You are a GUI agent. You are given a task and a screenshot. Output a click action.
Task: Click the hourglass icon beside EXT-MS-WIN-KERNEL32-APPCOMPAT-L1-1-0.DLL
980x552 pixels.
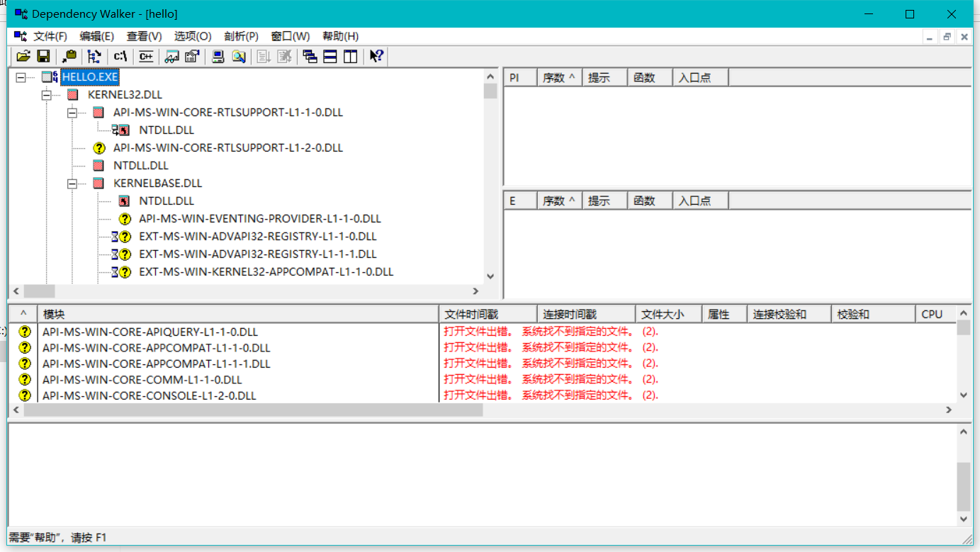tap(115, 271)
